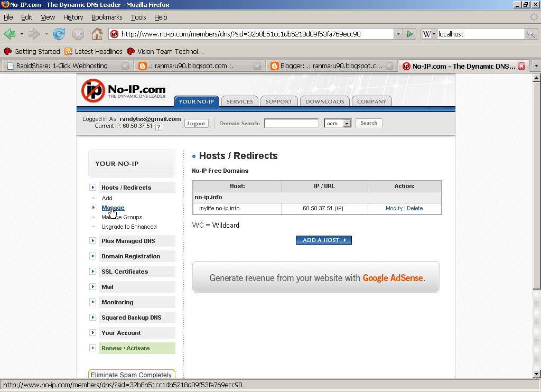The width and height of the screenshot is (541, 392).
Task: Click the Google AdSense banner
Action: 316,277
